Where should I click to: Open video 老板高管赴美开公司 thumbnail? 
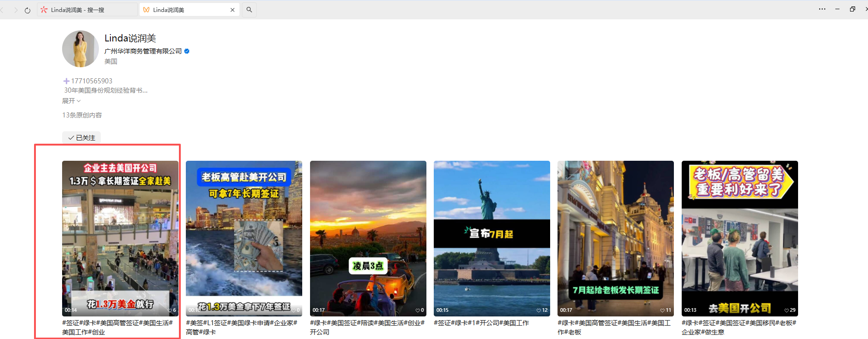point(244,238)
